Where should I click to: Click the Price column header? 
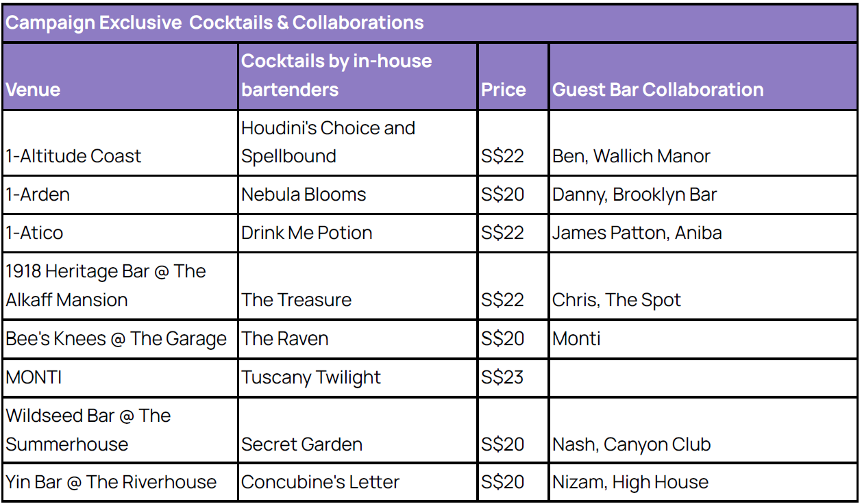coord(513,77)
